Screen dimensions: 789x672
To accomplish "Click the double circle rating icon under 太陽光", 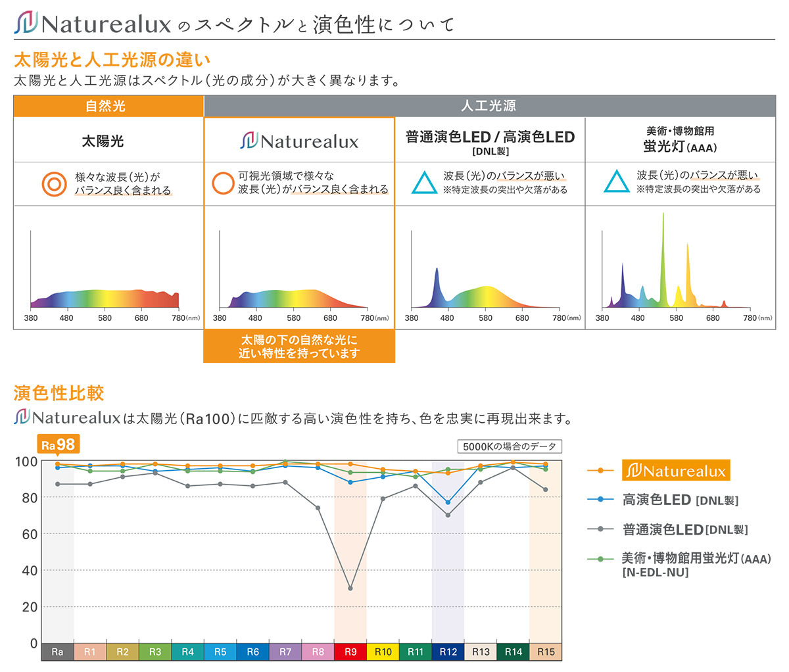I will [x=54, y=183].
